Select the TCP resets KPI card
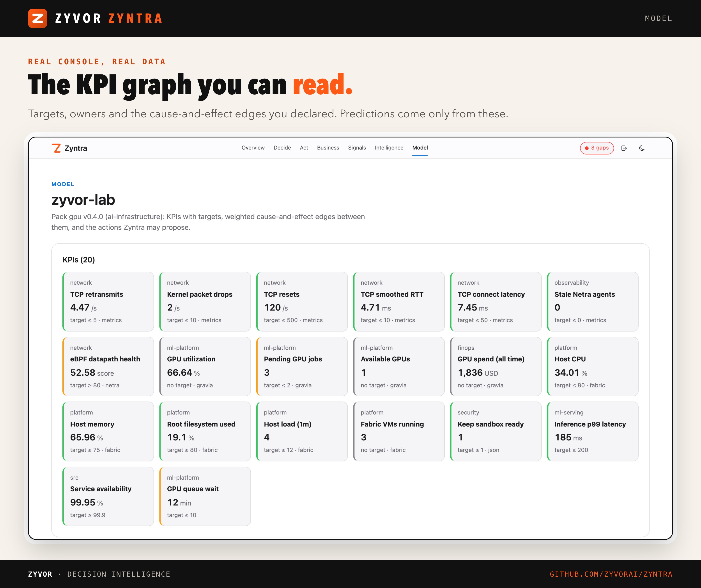 click(302, 301)
